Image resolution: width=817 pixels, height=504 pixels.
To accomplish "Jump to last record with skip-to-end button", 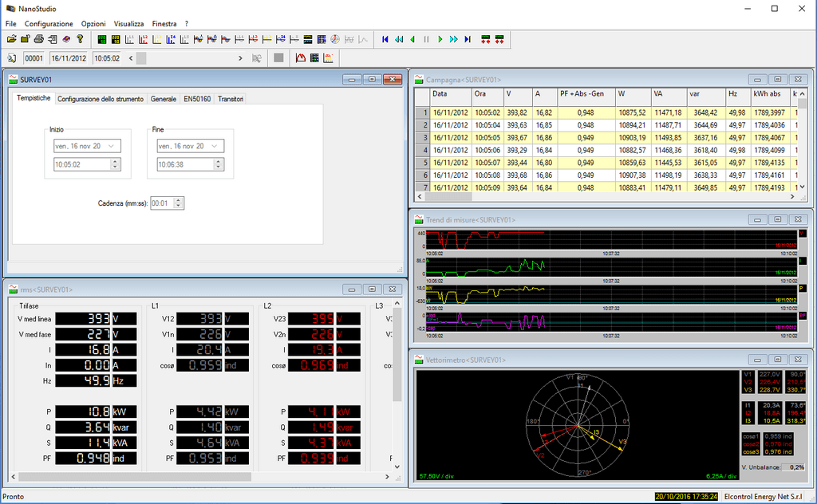I will [x=468, y=39].
